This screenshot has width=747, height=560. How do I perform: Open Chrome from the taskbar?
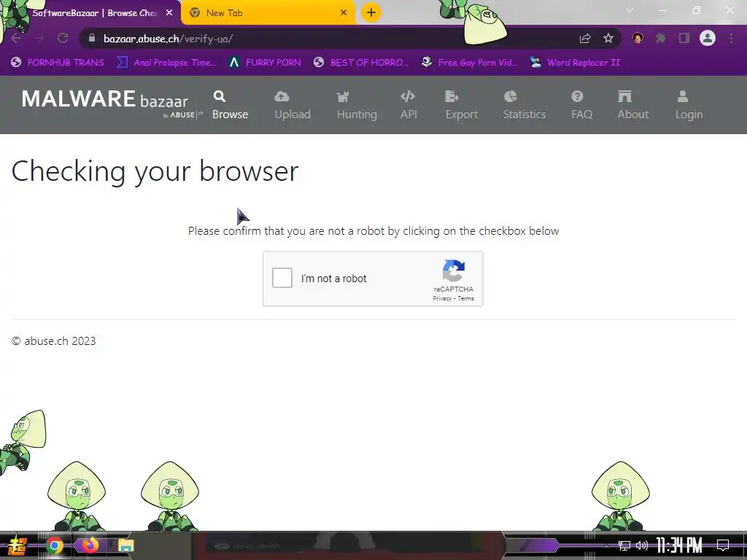54,545
